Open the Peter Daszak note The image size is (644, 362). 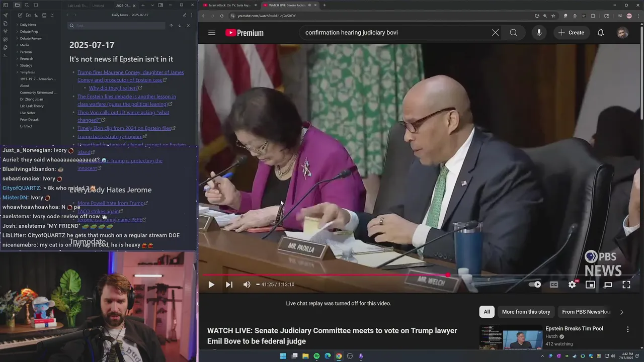coord(29,120)
